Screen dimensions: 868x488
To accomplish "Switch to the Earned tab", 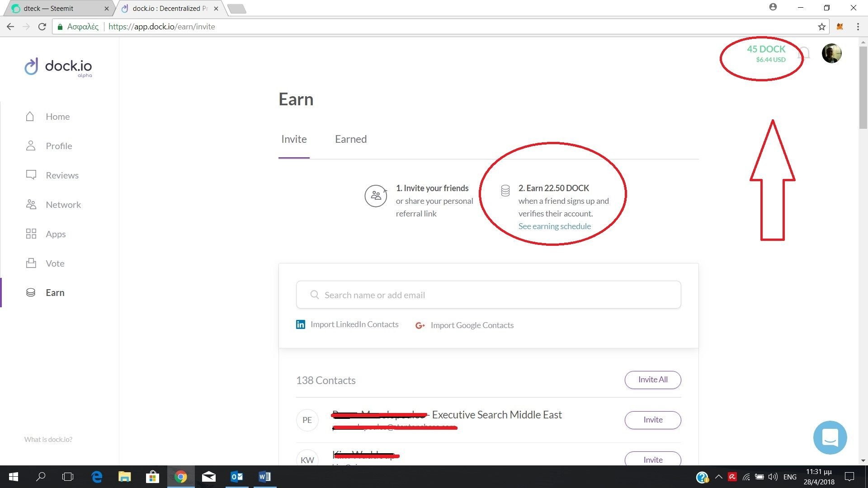I will click(x=351, y=139).
